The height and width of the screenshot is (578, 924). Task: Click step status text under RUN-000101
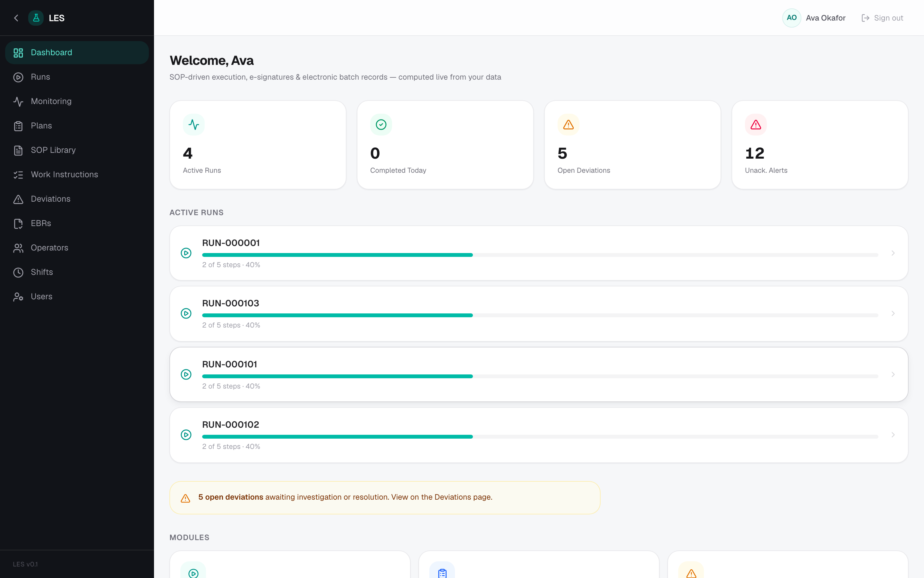tap(231, 387)
